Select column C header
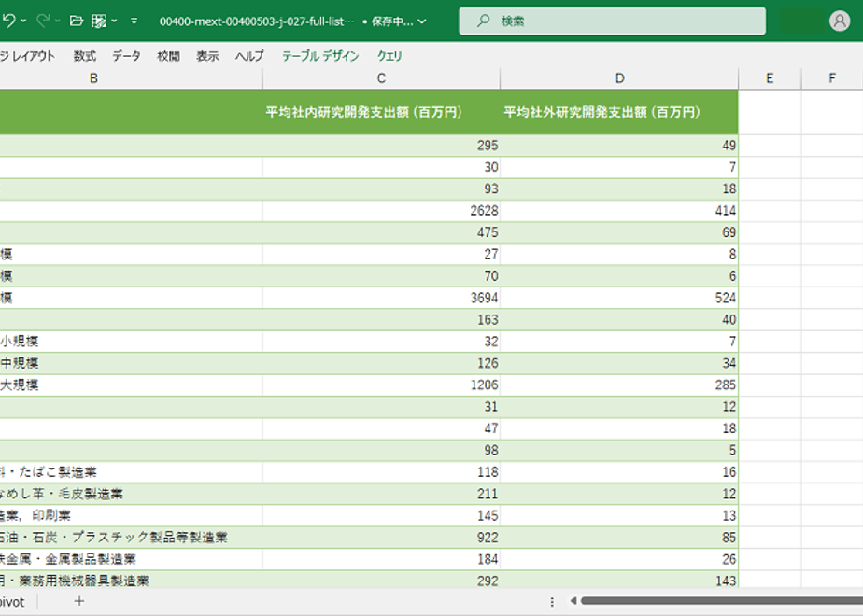 pyautogui.click(x=381, y=78)
